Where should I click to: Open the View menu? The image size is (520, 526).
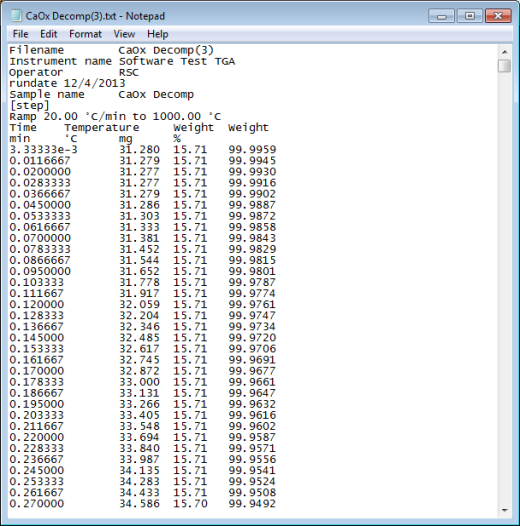124,34
